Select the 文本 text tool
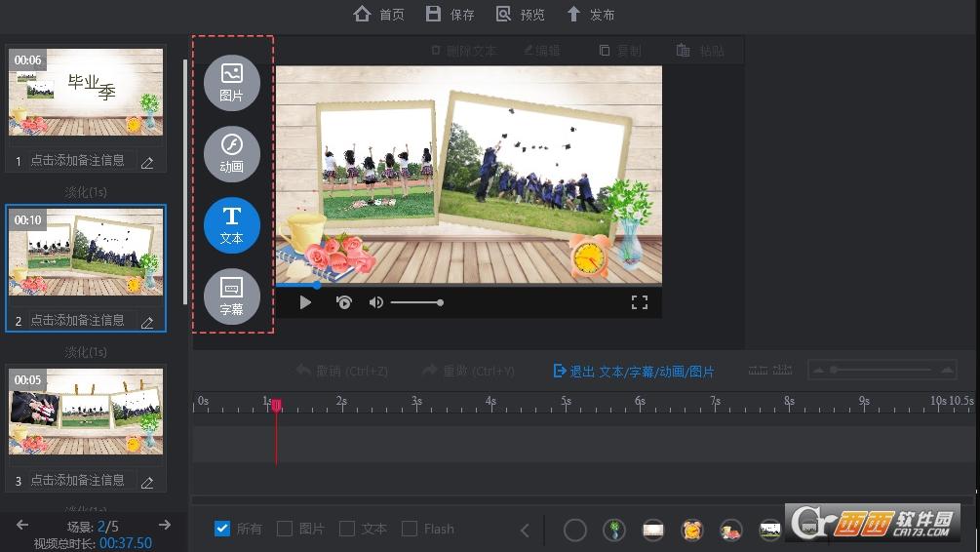This screenshot has height=552, width=980. tap(232, 225)
